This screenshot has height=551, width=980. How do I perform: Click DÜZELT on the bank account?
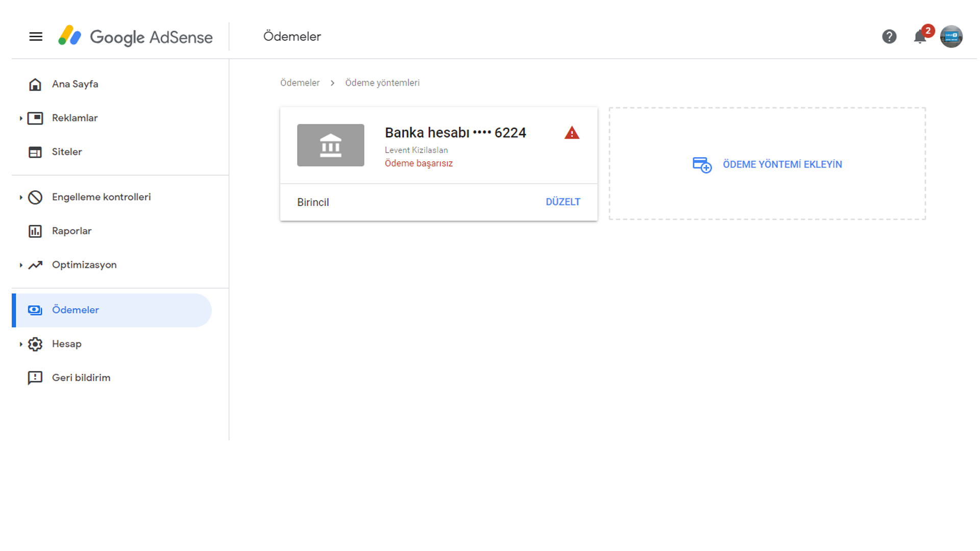[x=562, y=202]
